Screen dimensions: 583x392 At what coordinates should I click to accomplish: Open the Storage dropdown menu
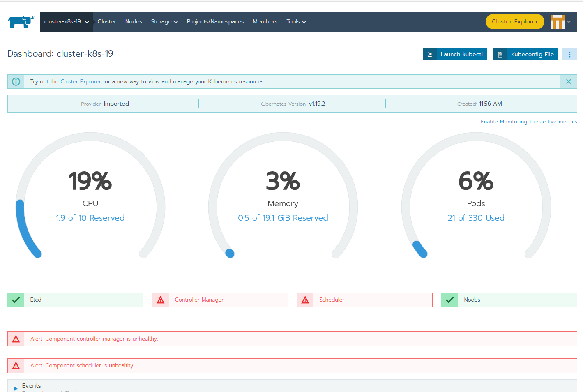point(164,22)
